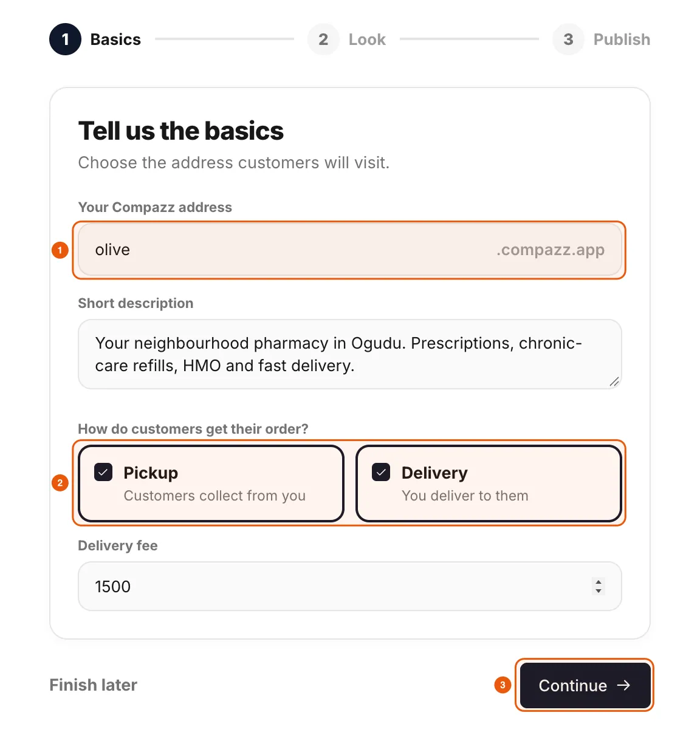Toggle the Pickup option card
Viewport: 700px width, 735px height.
[x=211, y=484]
